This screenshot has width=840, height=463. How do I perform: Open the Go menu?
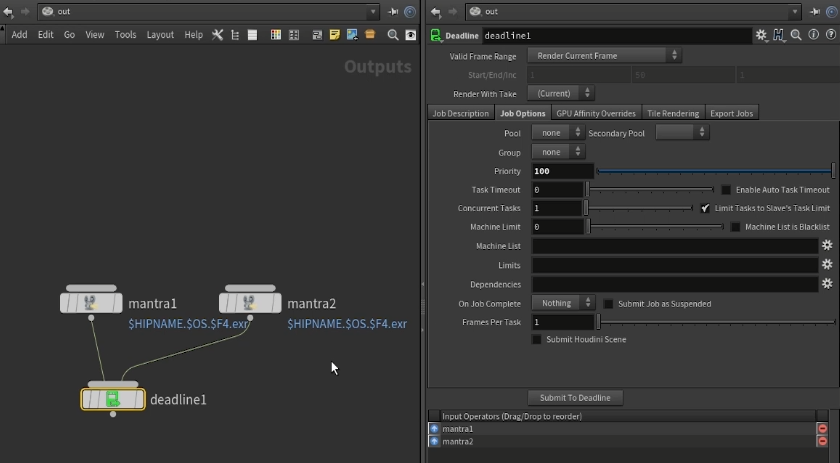click(x=69, y=35)
